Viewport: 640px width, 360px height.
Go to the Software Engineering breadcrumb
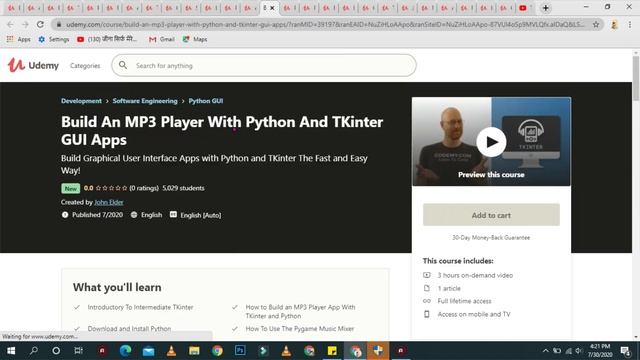pos(145,101)
